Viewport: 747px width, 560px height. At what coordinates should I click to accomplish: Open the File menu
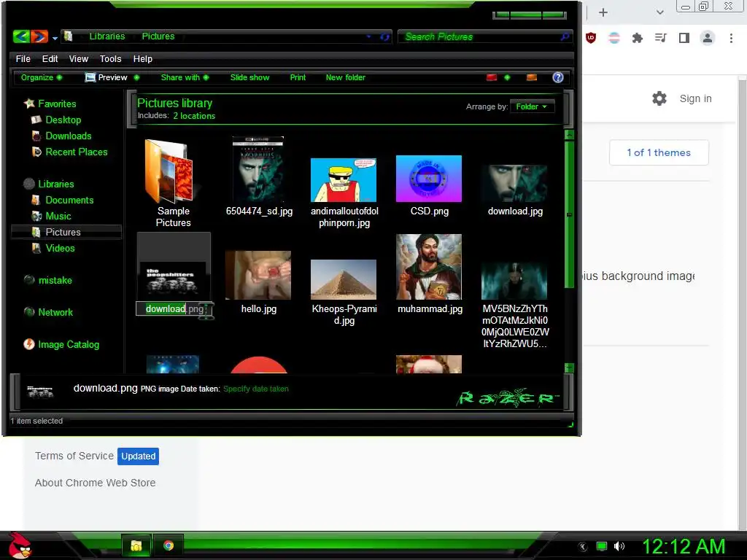pos(23,58)
